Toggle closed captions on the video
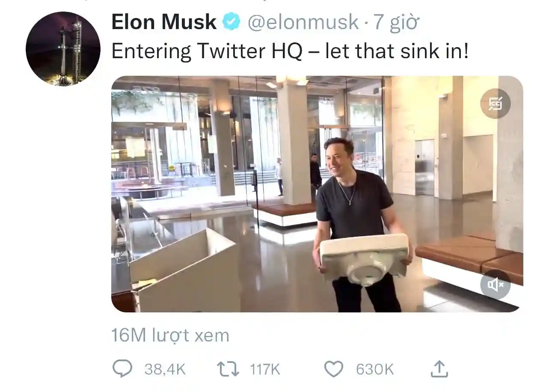This screenshot has width=549, height=392. [495, 103]
